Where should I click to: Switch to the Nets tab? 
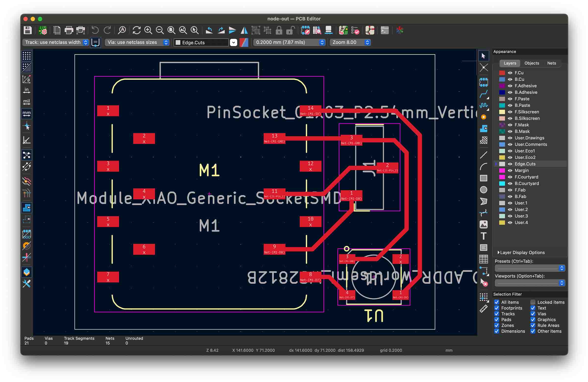point(551,63)
